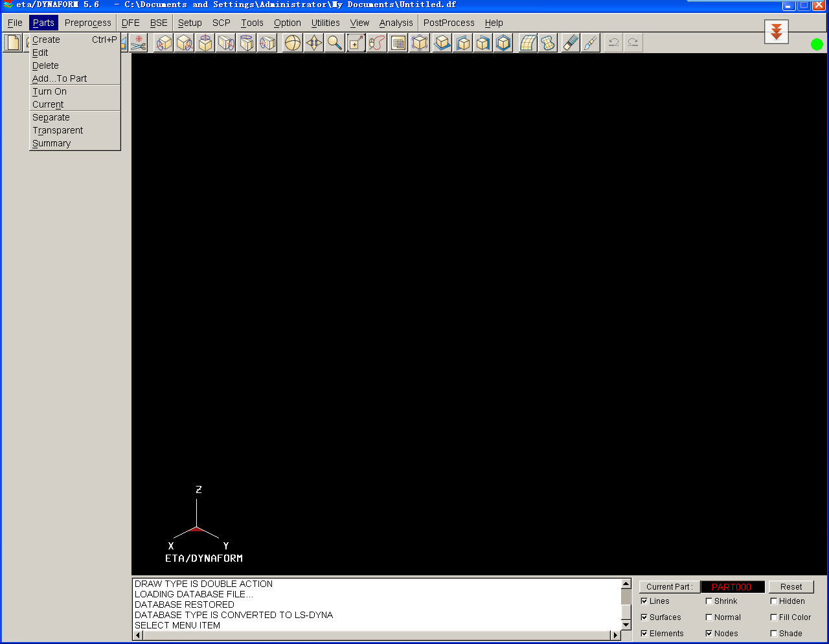
Task: Select the Virtual X Rotation cube icon
Action: coord(164,43)
